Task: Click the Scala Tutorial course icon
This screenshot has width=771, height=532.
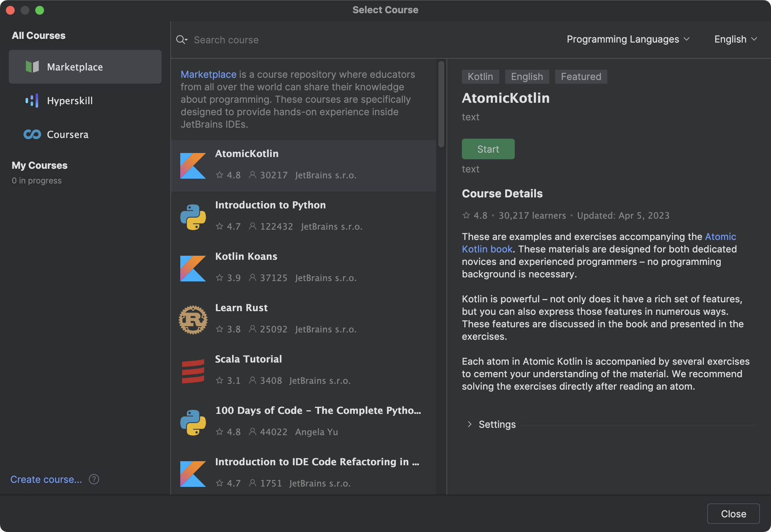Action: [x=193, y=371]
